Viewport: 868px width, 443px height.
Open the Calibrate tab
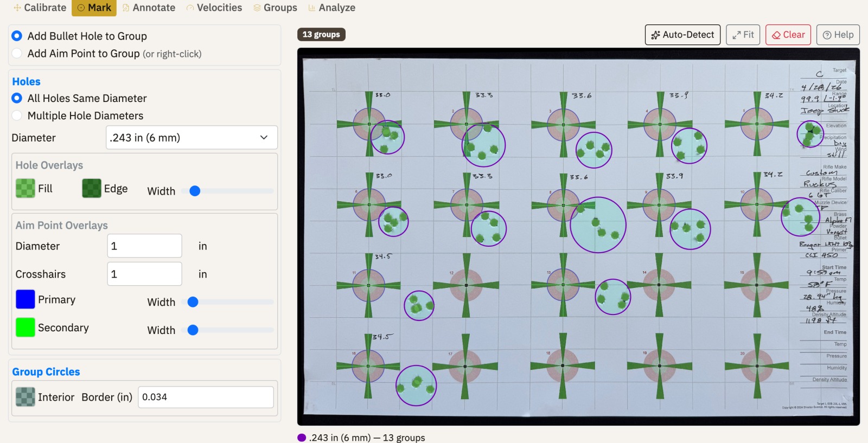[40, 8]
